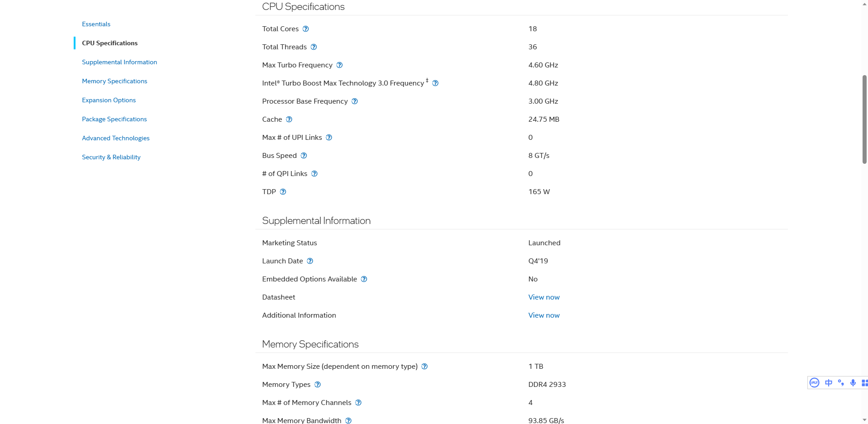Click the help icon for Memory Types
The height and width of the screenshot is (424, 868).
317,385
